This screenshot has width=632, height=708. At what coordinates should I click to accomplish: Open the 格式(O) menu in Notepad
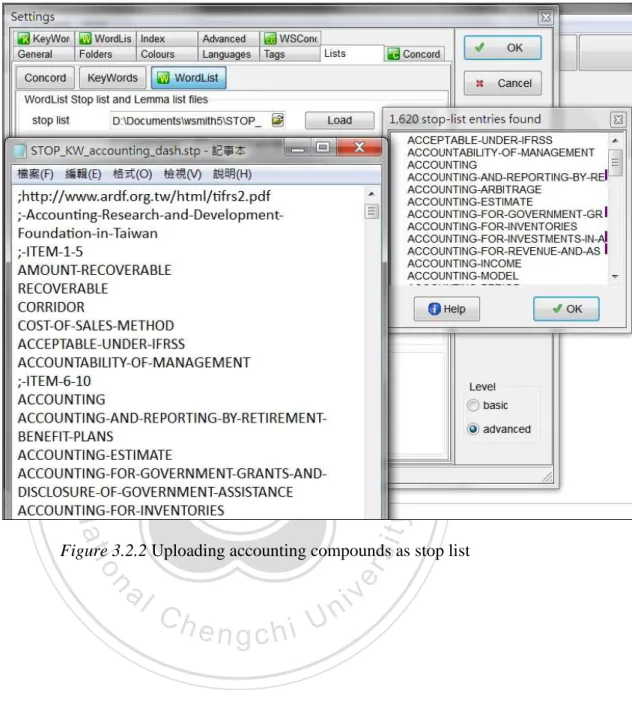click(x=132, y=174)
